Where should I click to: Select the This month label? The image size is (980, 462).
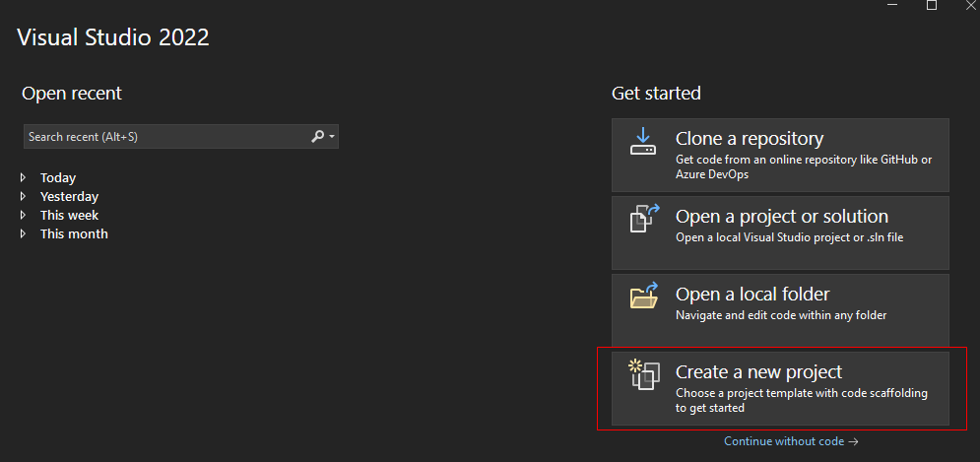tap(74, 233)
